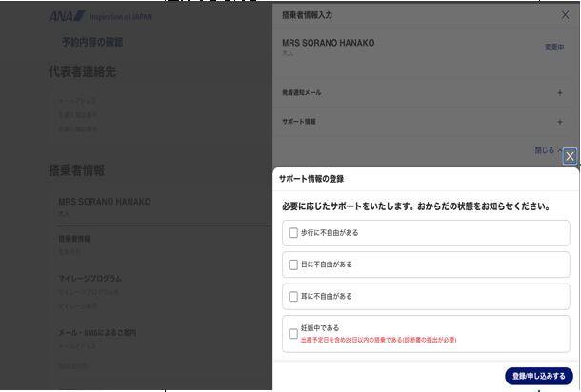Expand the サポート情報 section plus icon
The image size is (581, 392).
click(x=559, y=123)
